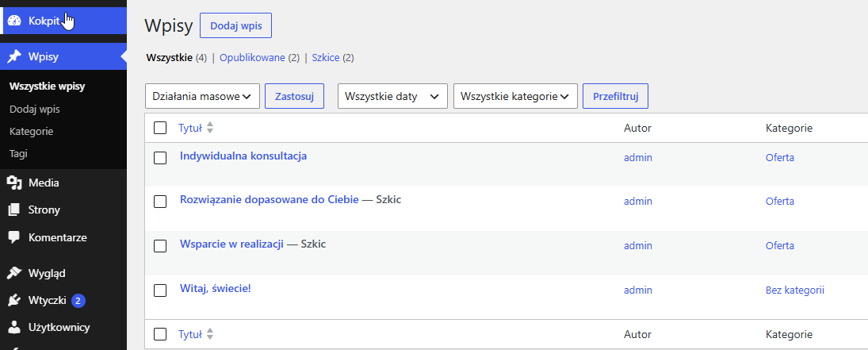Click the Wtyczki update count badge
Image resolution: width=868 pixels, height=350 pixels.
(x=78, y=301)
